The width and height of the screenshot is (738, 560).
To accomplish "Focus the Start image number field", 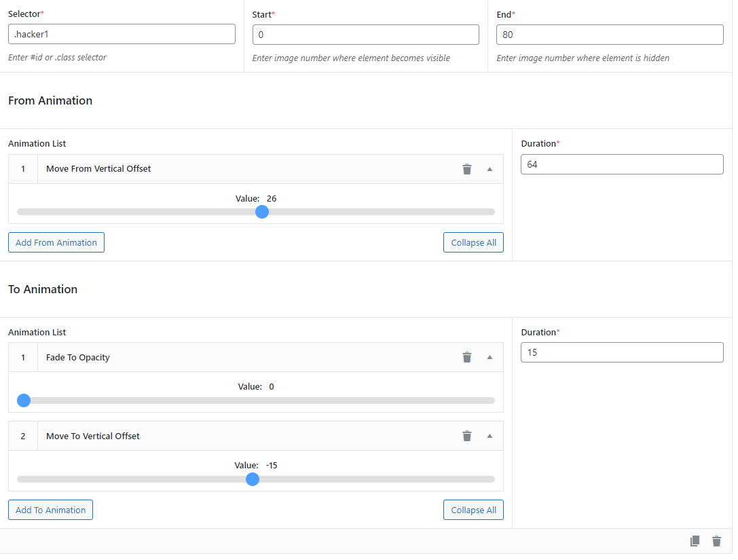I will tap(366, 35).
